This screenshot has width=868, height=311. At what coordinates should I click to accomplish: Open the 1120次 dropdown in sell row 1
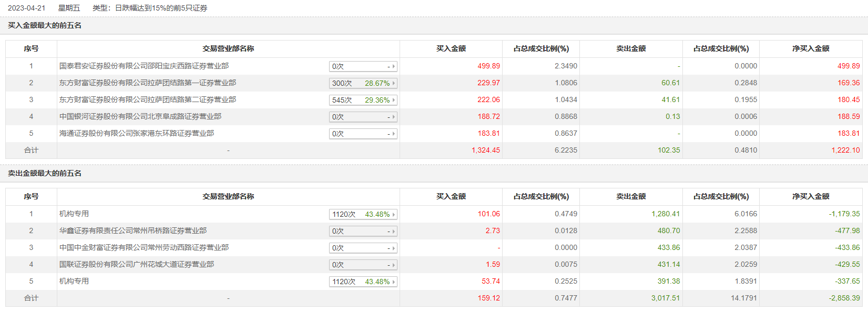click(x=363, y=214)
